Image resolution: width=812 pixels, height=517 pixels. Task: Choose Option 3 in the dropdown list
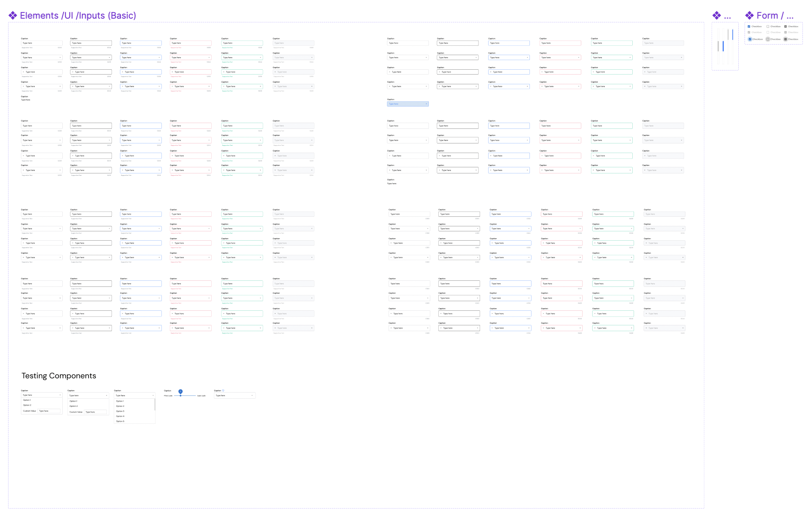(120, 411)
